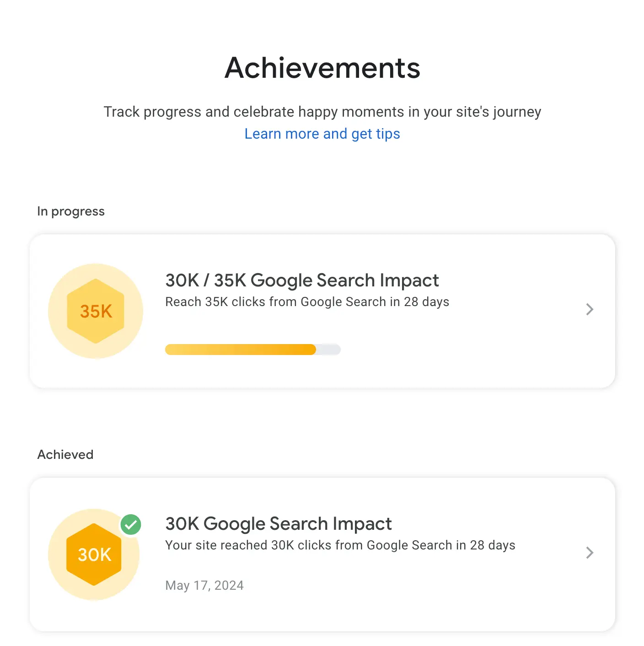Click empty space right of the progress bar
The height and width of the screenshot is (646, 644).
click(x=457, y=350)
